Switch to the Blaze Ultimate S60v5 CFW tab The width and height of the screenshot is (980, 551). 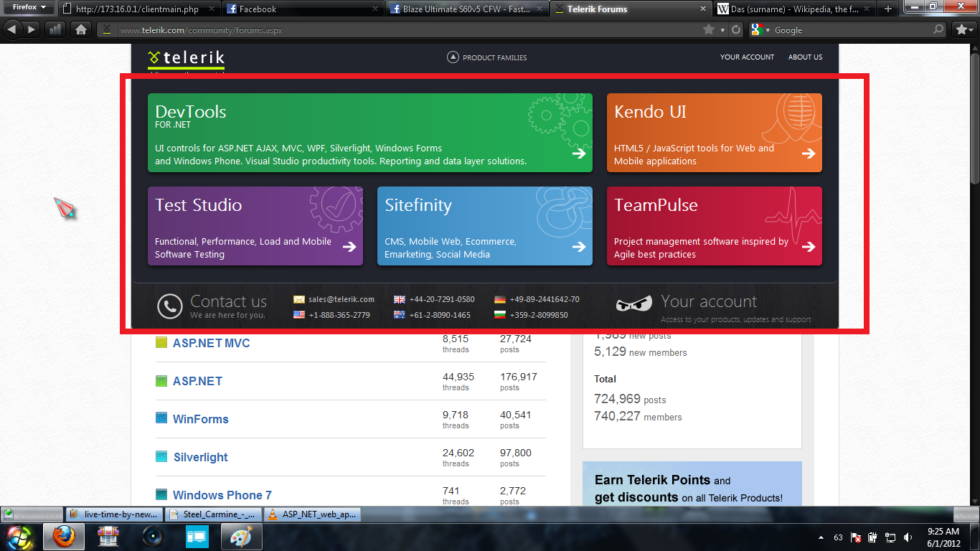(x=465, y=9)
